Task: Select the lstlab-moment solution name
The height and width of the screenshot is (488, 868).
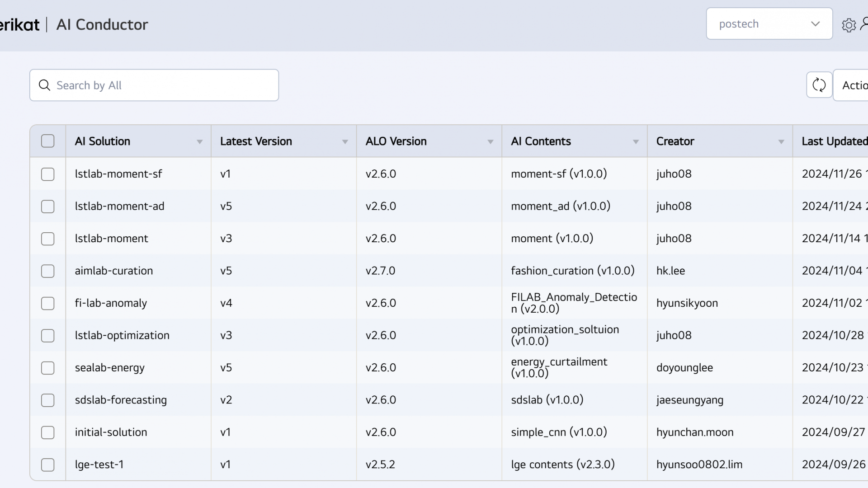Action: pos(111,239)
